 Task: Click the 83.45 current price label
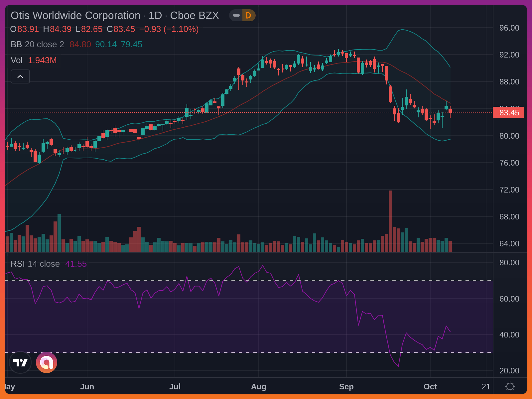coord(508,112)
